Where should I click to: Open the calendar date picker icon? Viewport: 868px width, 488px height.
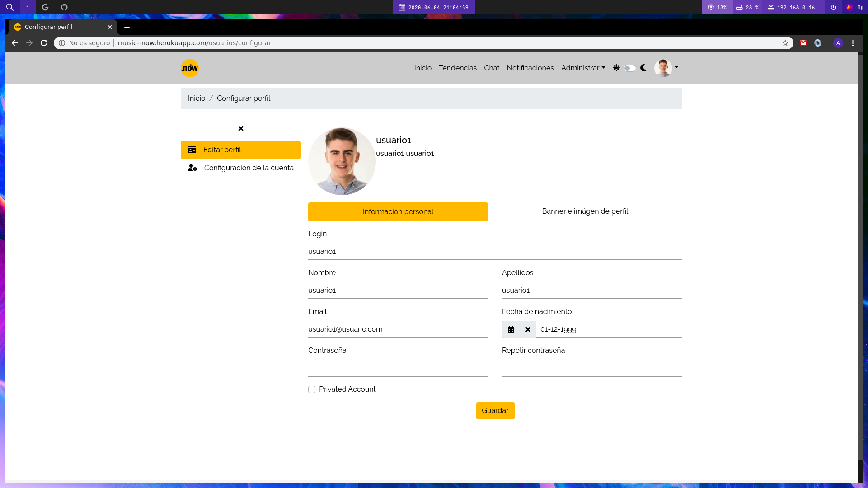pos(511,329)
